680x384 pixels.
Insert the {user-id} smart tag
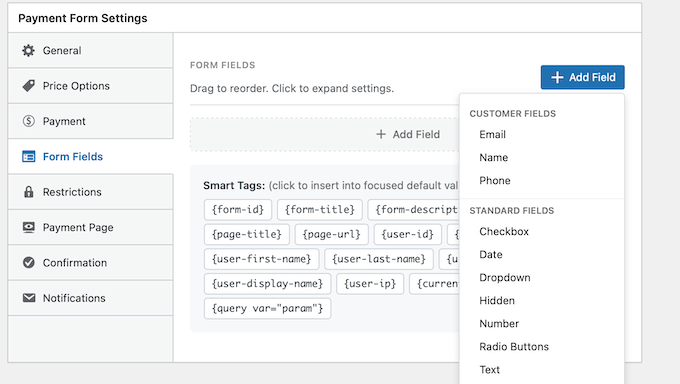pyautogui.click(x=408, y=234)
